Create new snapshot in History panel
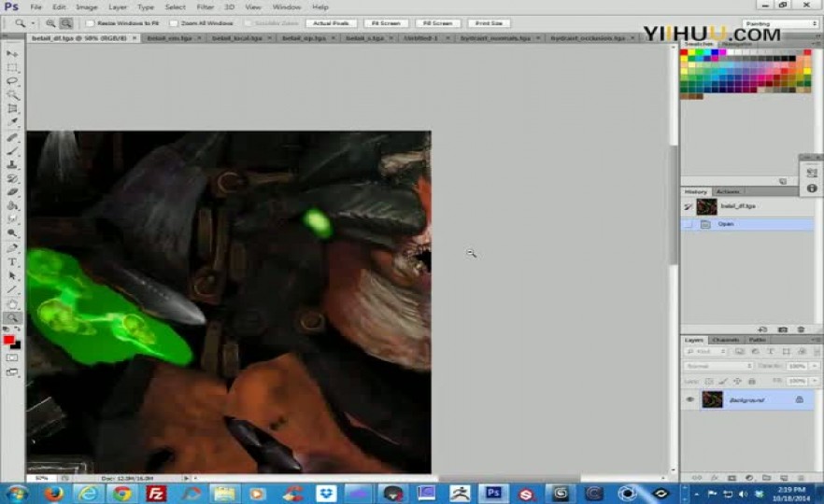This screenshot has height=504, width=824. [x=783, y=329]
